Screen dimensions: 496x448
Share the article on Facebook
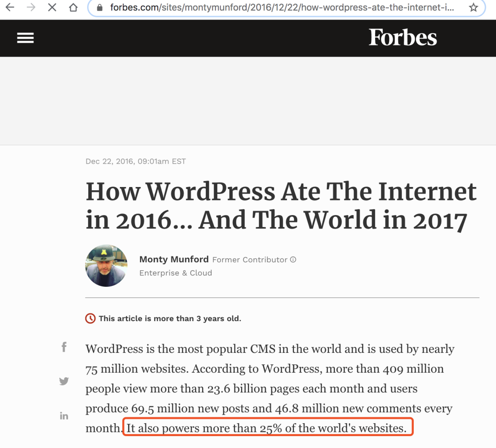[64, 347]
